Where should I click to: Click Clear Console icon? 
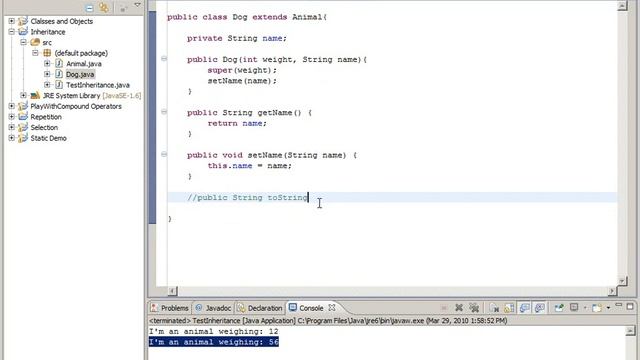coord(494,308)
